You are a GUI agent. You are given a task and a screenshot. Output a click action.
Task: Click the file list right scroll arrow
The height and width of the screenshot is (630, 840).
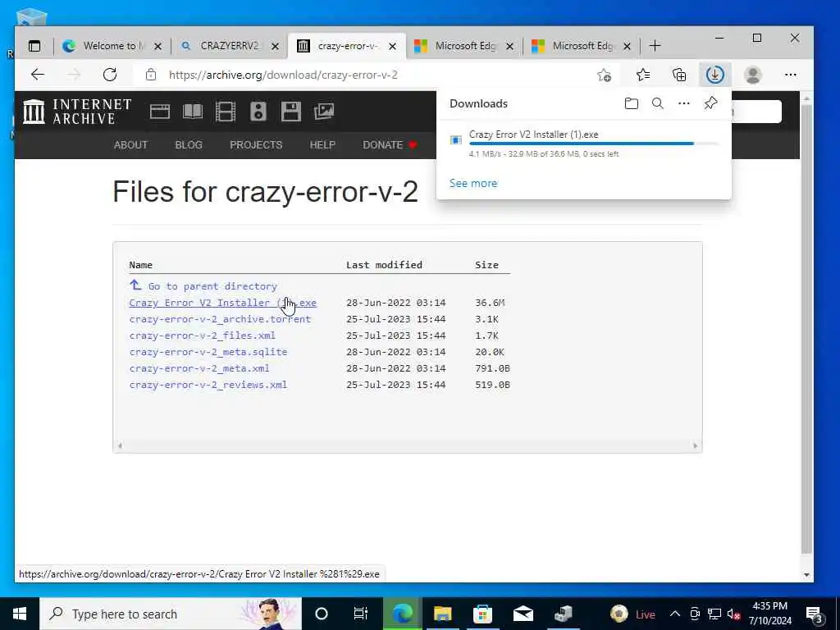tap(696, 445)
